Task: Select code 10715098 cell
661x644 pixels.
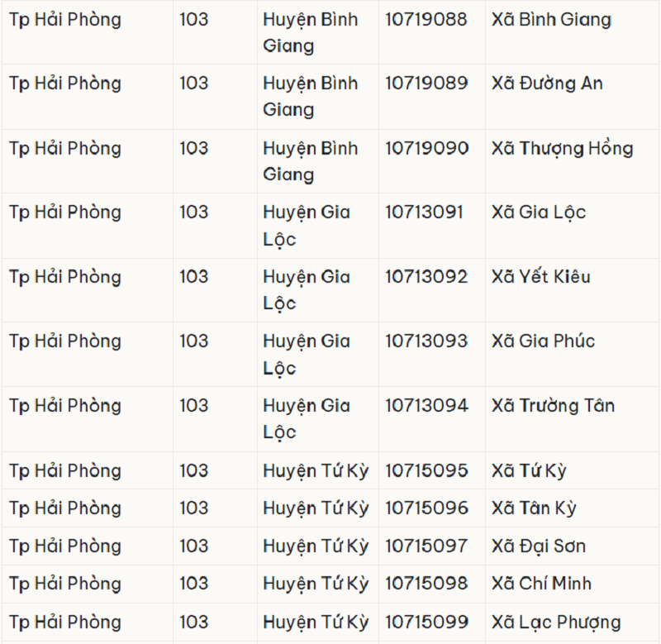Action: coord(431,584)
